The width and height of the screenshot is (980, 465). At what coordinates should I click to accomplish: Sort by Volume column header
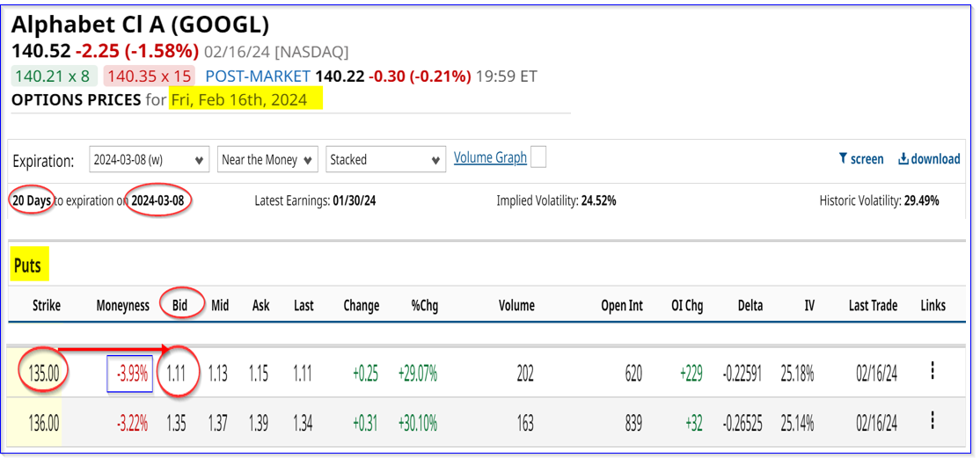[x=516, y=306]
